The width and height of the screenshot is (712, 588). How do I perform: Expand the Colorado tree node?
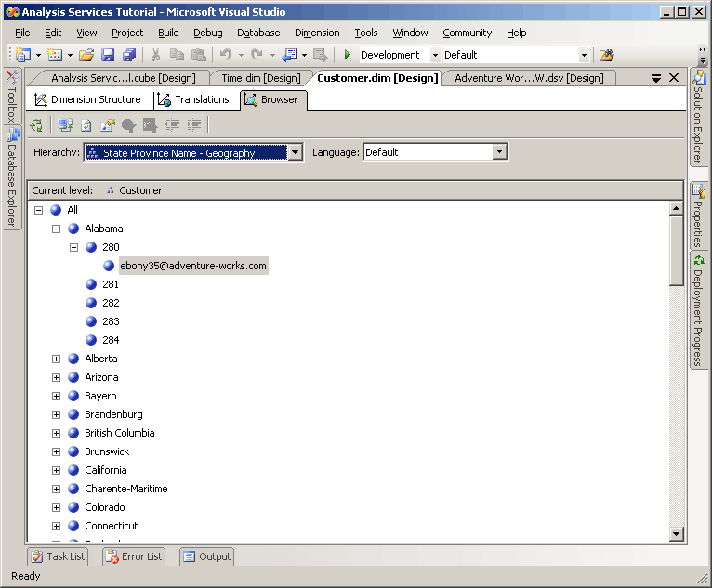click(57, 508)
